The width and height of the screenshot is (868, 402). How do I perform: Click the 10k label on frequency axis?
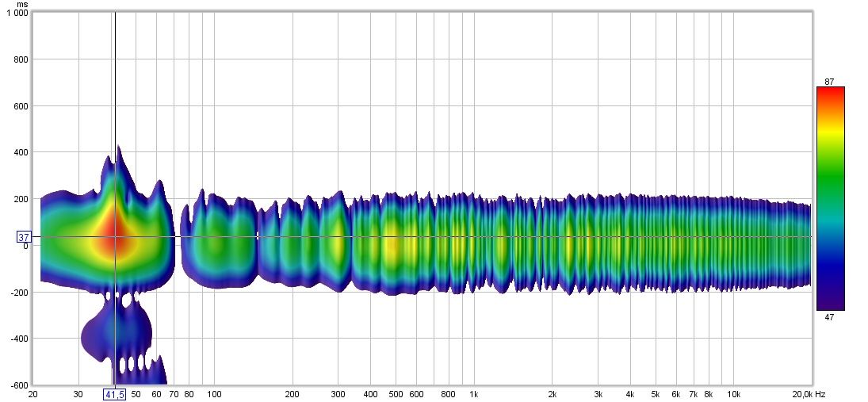point(733,394)
